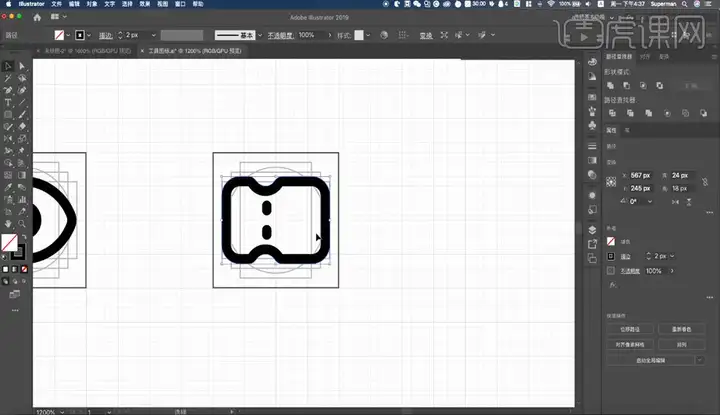
Task: Click the 描边 link in control bar
Action: click(x=106, y=35)
